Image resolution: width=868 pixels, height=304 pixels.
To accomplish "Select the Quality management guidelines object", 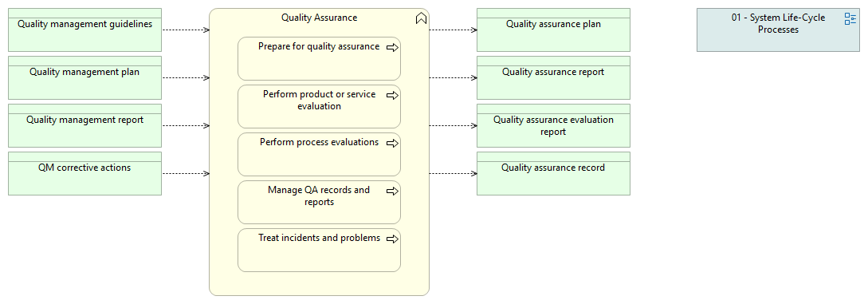I will (x=84, y=30).
